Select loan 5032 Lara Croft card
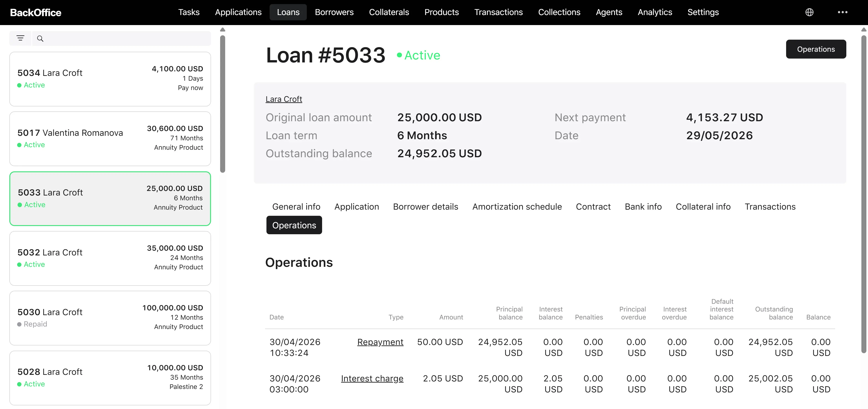 [x=110, y=258]
